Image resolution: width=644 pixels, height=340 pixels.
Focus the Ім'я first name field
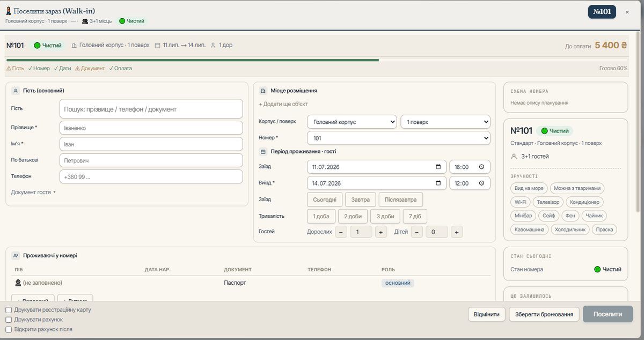pos(151,144)
